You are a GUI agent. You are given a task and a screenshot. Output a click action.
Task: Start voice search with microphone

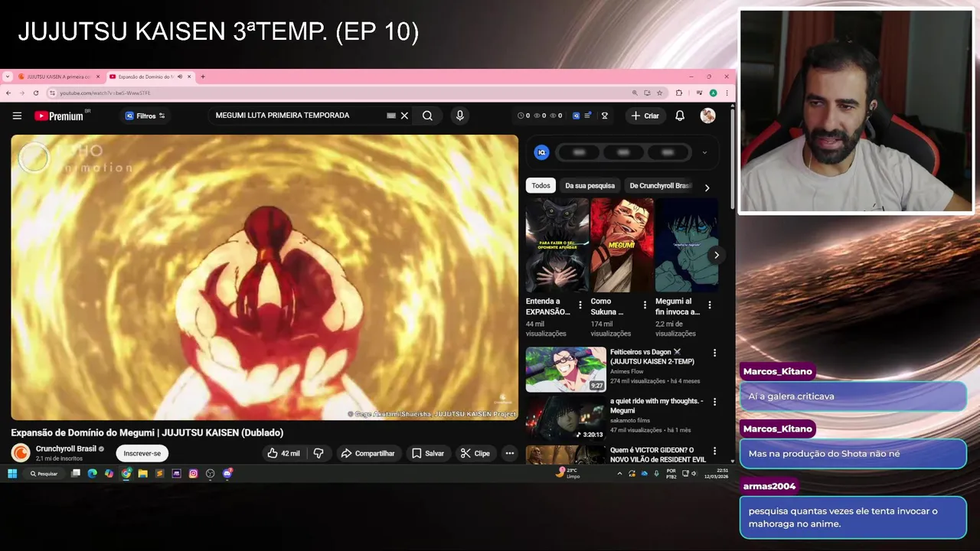coord(459,116)
